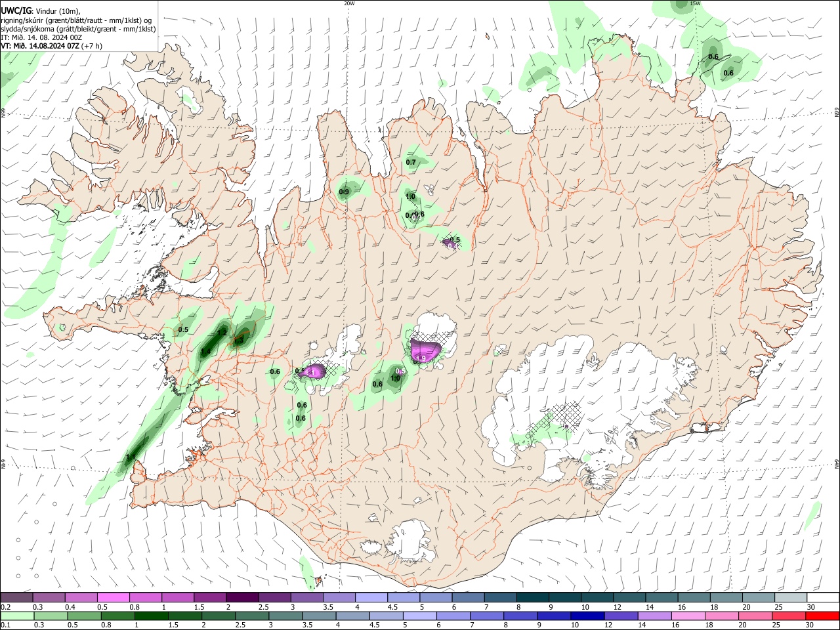Click the '1.4' value in the western rain band
Screen dimensions: 840x630
coord(205,352)
